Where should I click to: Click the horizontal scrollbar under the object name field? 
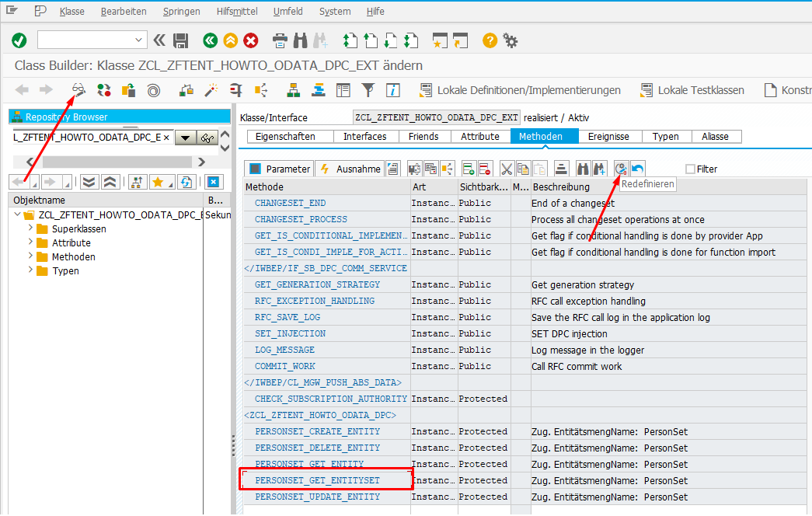(x=117, y=162)
